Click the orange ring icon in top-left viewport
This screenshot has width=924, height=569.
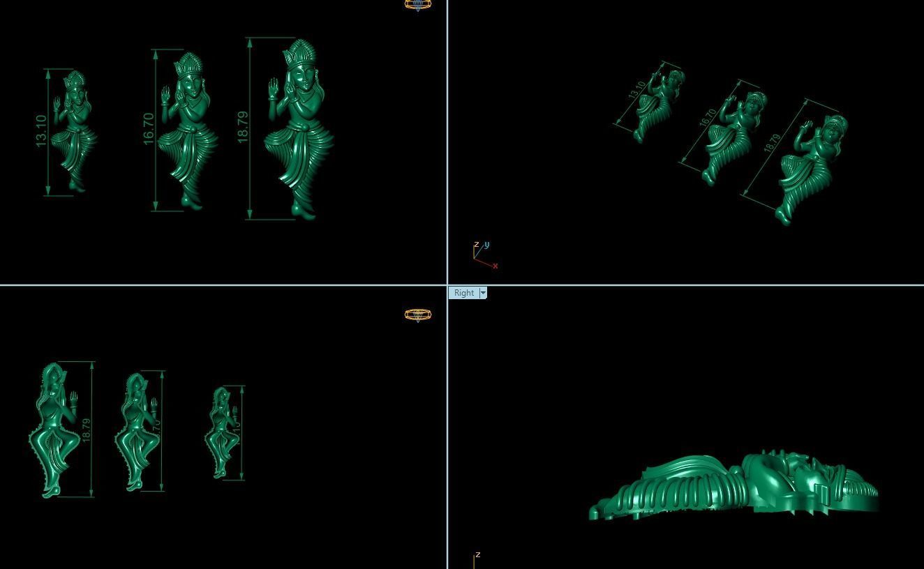pos(417,5)
